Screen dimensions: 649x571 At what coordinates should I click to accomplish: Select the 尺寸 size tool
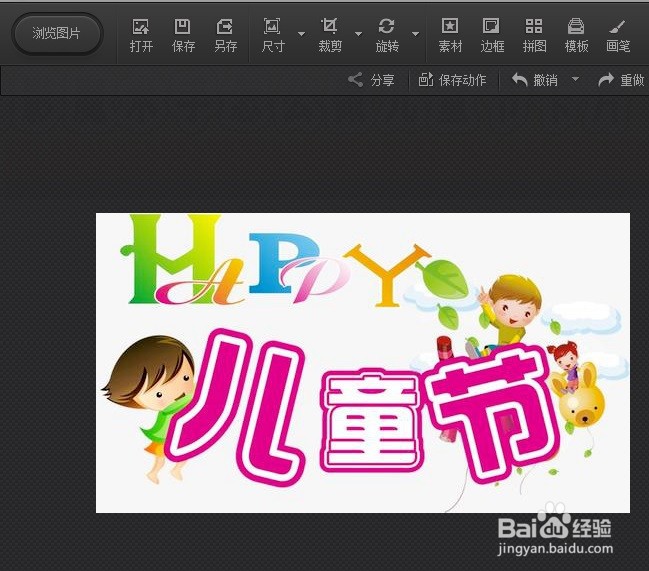click(273, 36)
